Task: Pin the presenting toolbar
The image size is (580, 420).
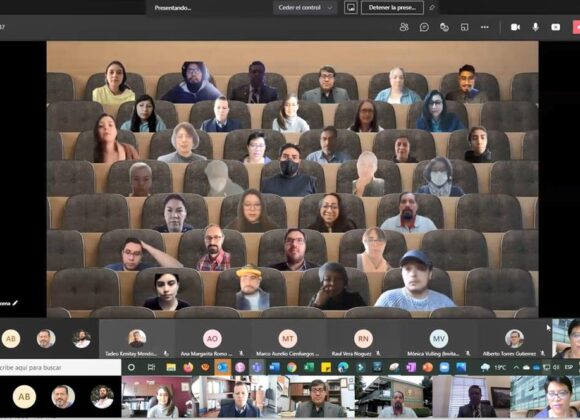Action: pyautogui.click(x=432, y=7)
